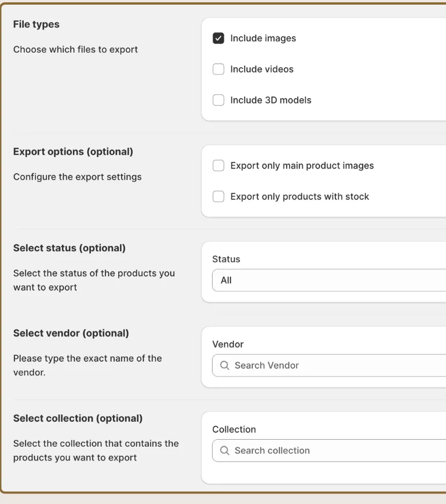The width and height of the screenshot is (446, 504).
Task: Click 'Select the status of the products' description
Action: [94, 280]
